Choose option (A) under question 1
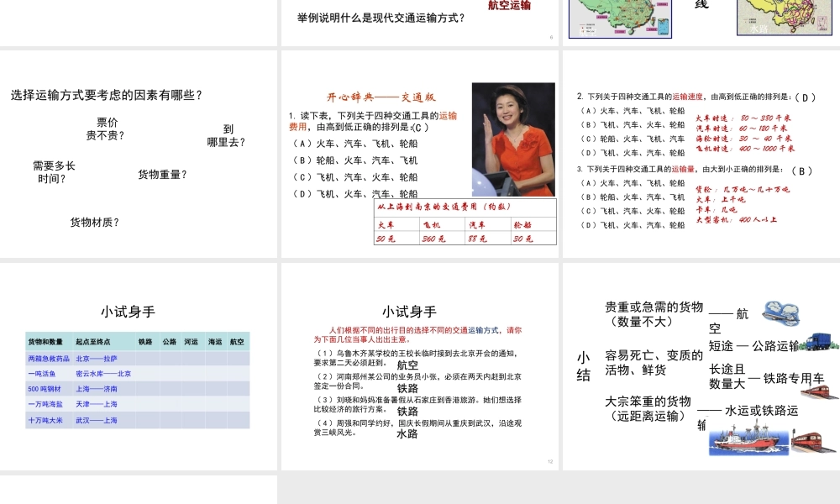The image size is (840, 504). point(355,144)
